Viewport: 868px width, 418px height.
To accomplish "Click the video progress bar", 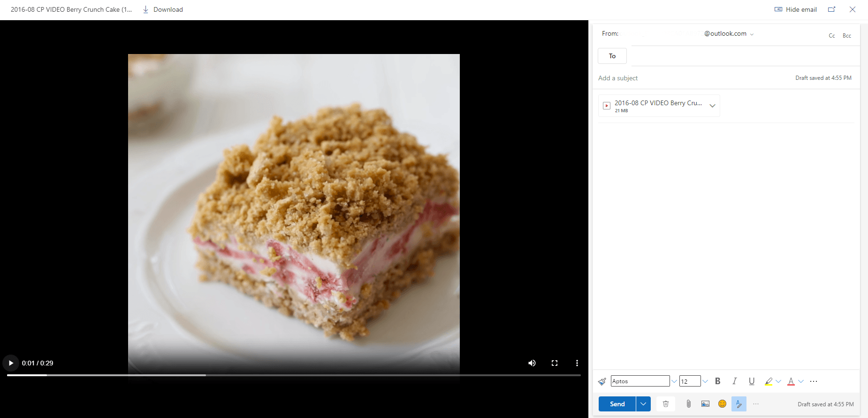I will coord(294,375).
